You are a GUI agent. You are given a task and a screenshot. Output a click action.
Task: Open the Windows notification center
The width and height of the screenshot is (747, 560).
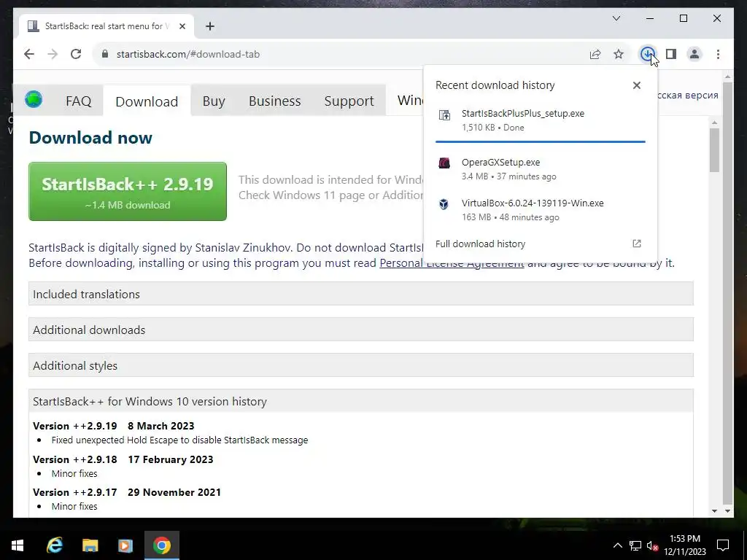723,545
